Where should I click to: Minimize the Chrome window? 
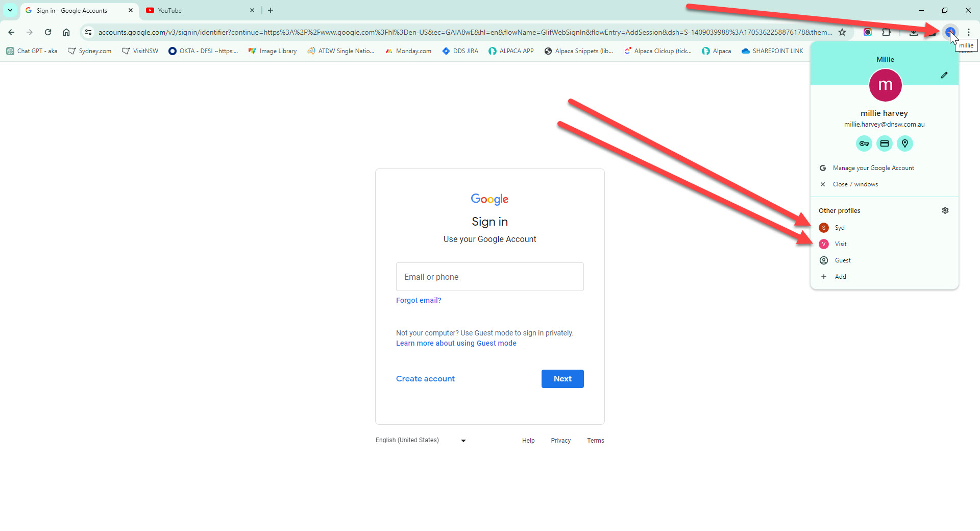click(921, 10)
